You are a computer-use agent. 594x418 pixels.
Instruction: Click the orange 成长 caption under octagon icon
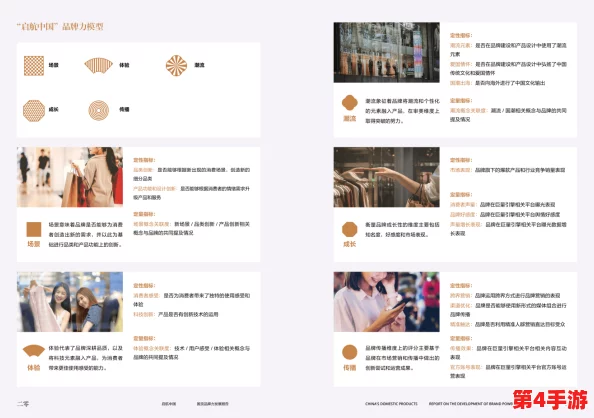(349, 244)
